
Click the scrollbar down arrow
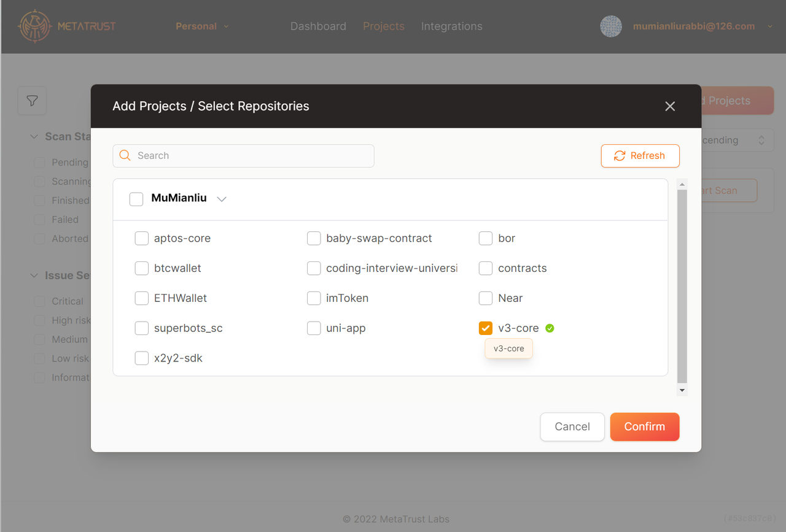click(682, 390)
